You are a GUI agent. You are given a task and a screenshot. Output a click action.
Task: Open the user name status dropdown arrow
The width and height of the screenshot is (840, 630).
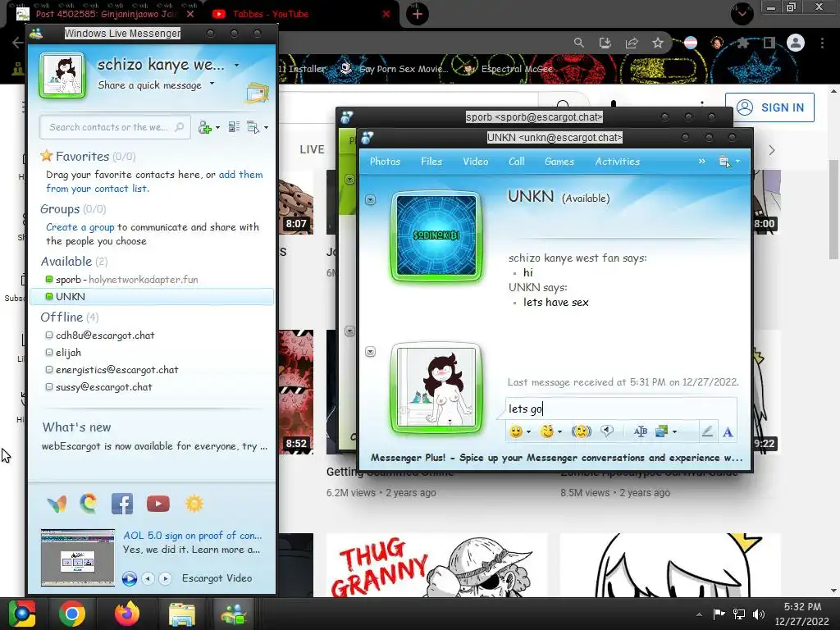tap(237, 66)
